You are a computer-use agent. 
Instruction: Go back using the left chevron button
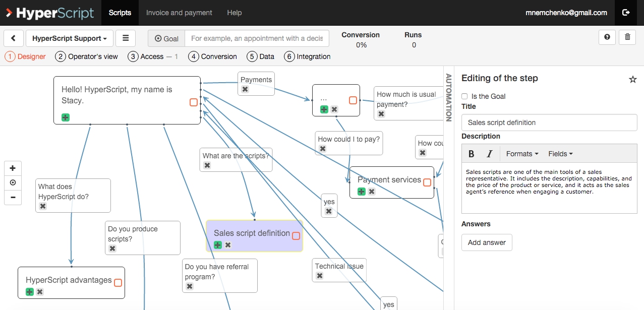tap(14, 38)
